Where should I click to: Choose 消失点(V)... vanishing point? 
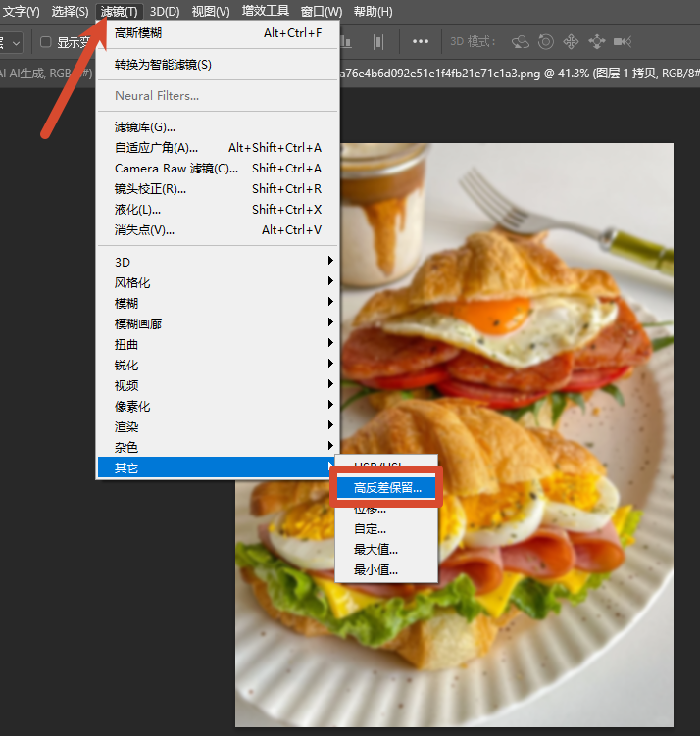click(x=218, y=230)
